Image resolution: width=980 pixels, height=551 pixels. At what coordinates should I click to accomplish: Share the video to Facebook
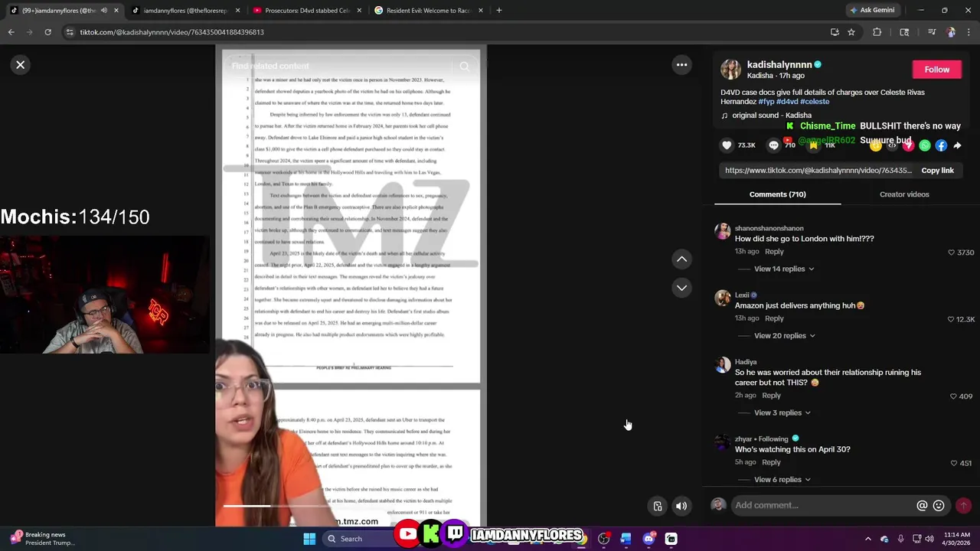point(941,145)
